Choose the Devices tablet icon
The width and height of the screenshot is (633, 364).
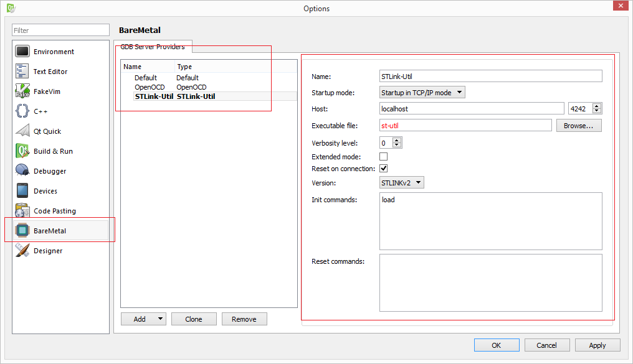click(x=22, y=190)
